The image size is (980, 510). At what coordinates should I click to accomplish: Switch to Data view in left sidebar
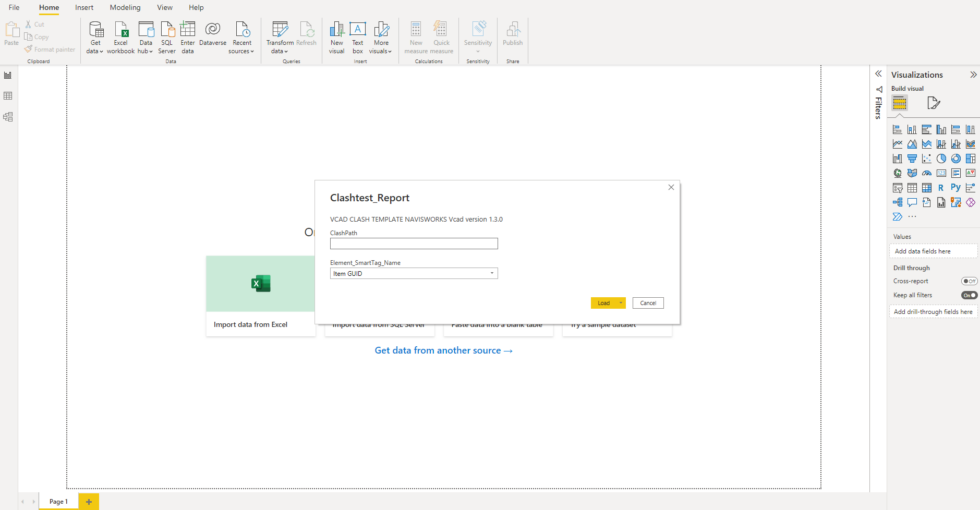tap(8, 96)
